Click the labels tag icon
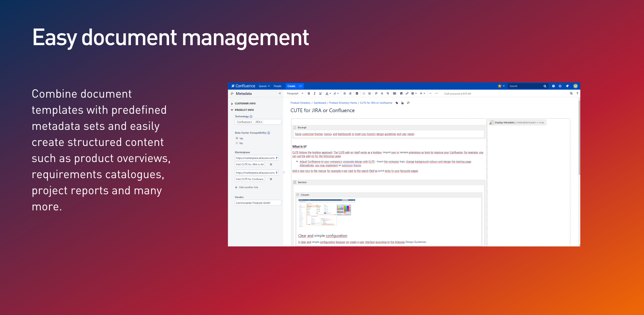Image resolution: width=644 pixels, height=315 pixels. (x=397, y=103)
